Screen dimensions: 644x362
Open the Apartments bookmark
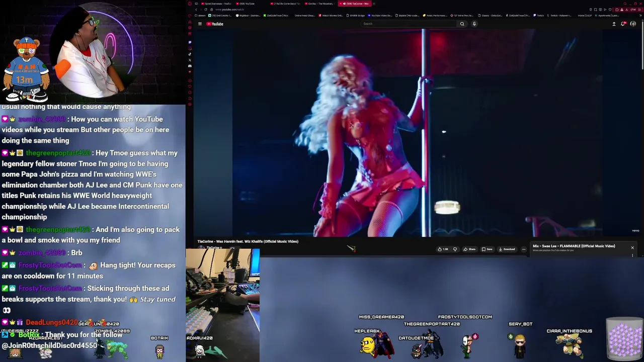(x=607, y=16)
